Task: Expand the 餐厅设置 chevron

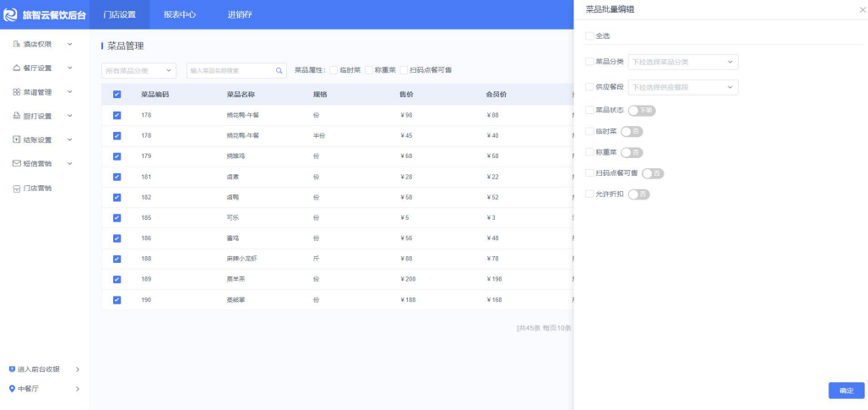Action: 70,68
